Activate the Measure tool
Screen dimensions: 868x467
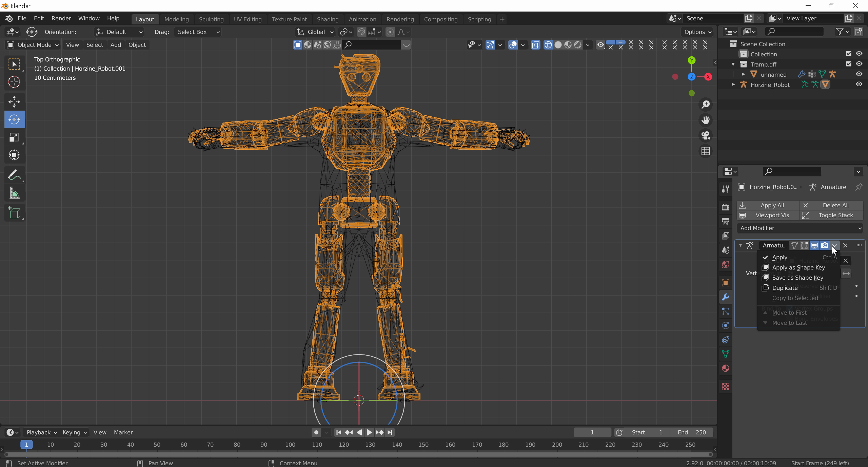tap(14, 193)
